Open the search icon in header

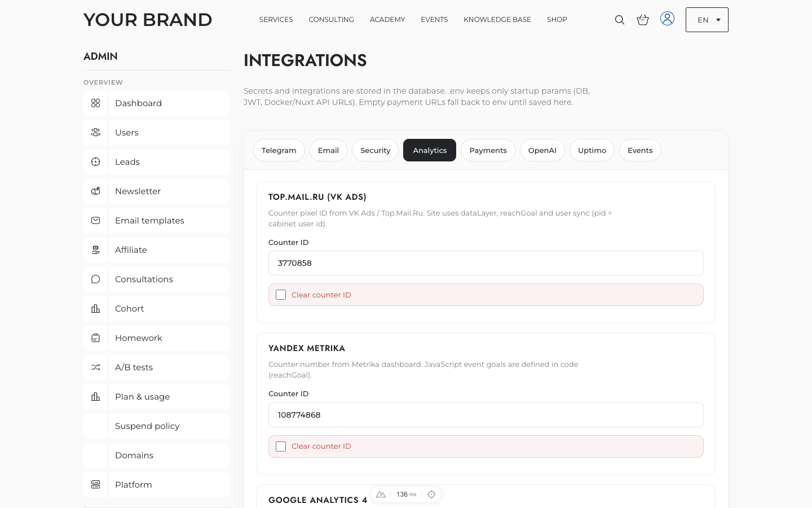[619, 20]
